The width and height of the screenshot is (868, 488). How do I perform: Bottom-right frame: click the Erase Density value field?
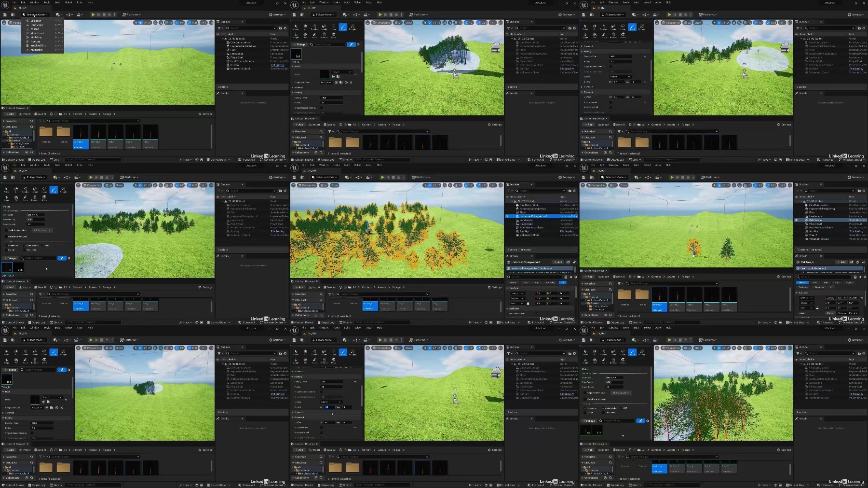[614, 387]
